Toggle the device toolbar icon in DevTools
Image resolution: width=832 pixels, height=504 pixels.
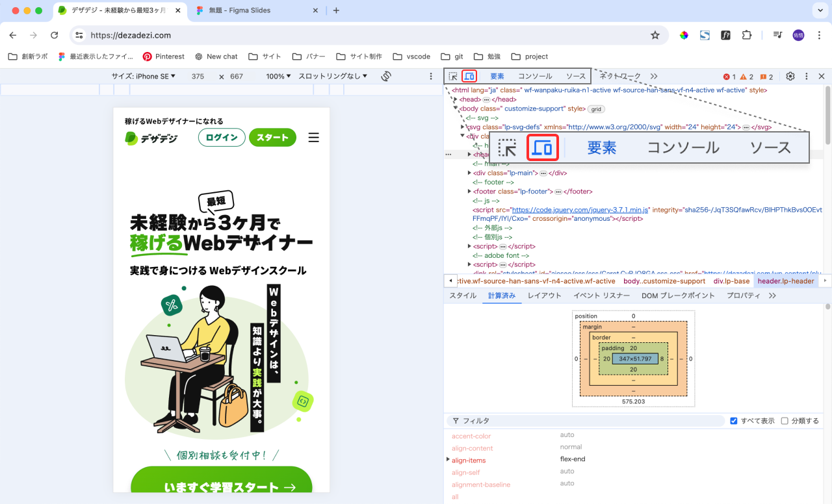tap(469, 76)
